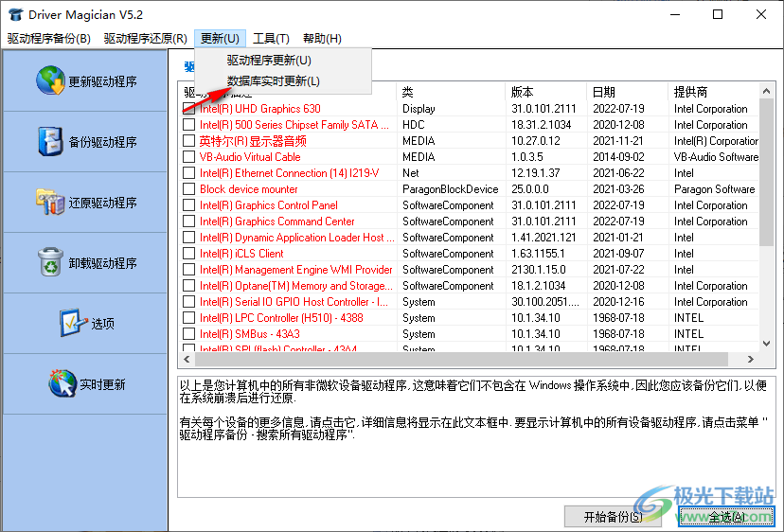This screenshot has width=784, height=532.
Task: Click the date cell 2014-09-02
Action: tap(618, 156)
